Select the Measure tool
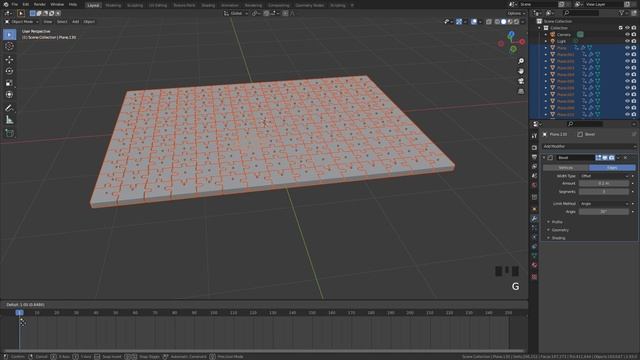640x360 pixels. [9, 120]
